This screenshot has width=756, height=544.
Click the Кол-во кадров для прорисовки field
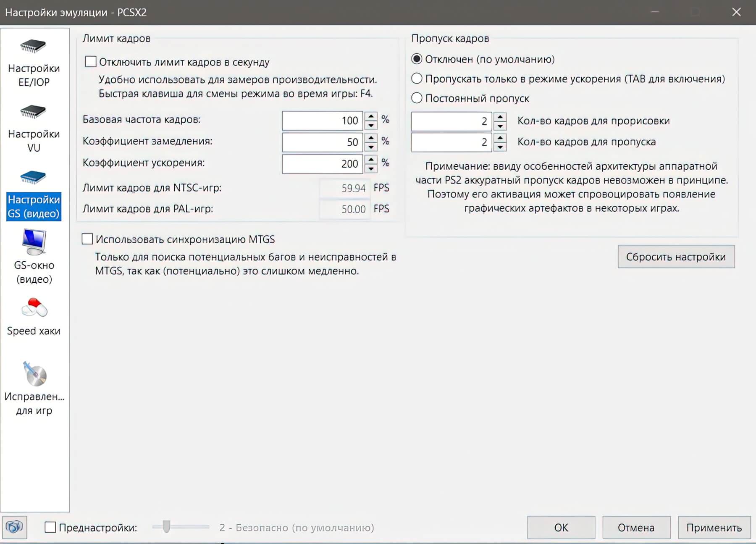pos(451,121)
